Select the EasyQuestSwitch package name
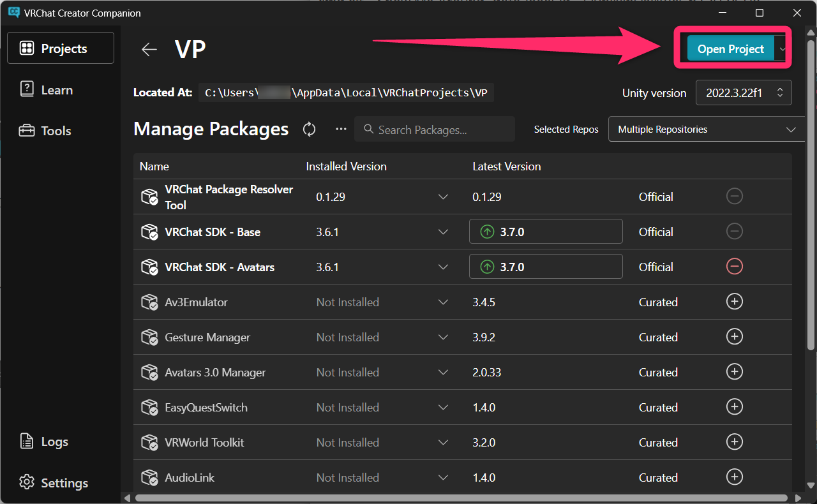This screenshot has width=817, height=504. click(206, 408)
